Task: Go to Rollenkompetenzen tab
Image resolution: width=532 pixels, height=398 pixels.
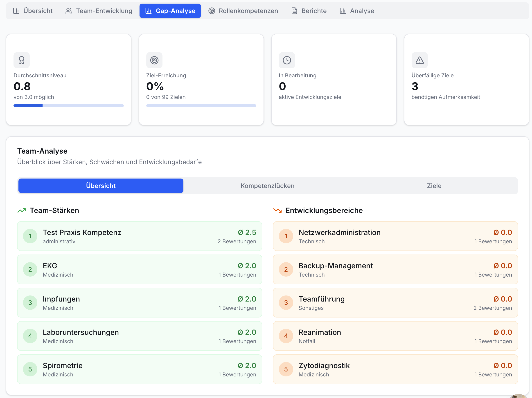Action: pyautogui.click(x=243, y=11)
